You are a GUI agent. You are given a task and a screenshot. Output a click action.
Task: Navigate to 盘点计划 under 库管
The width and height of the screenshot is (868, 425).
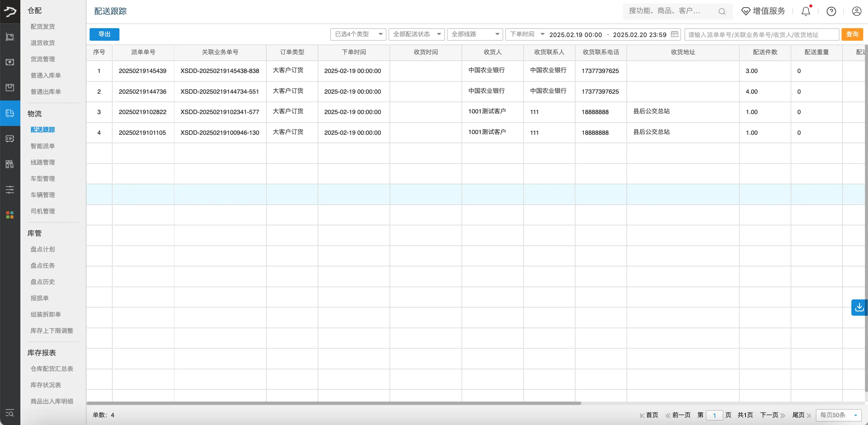(x=42, y=249)
